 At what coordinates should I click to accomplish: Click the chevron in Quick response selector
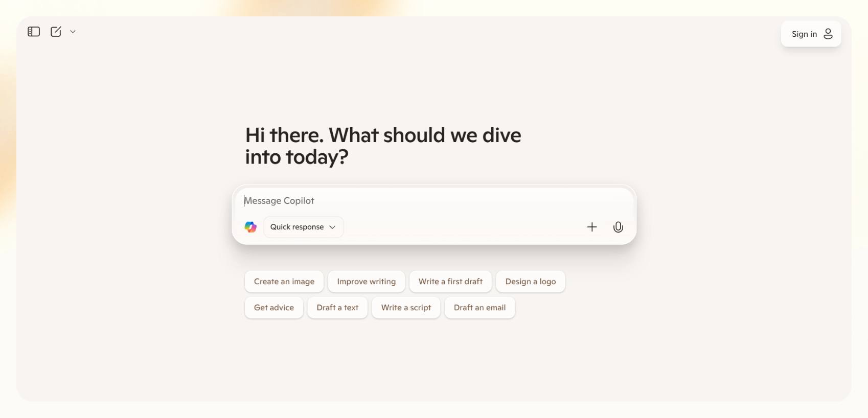332,227
